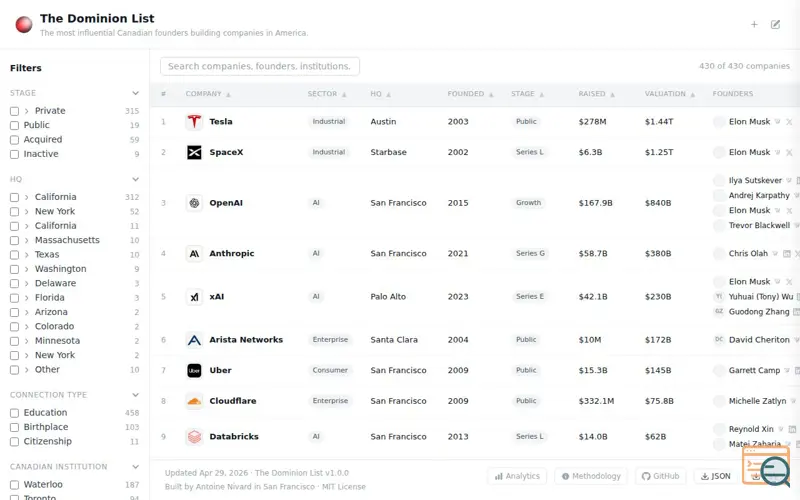The image size is (800, 500).
Task: Open the GitHub link button
Action: [x=660, y=476]
